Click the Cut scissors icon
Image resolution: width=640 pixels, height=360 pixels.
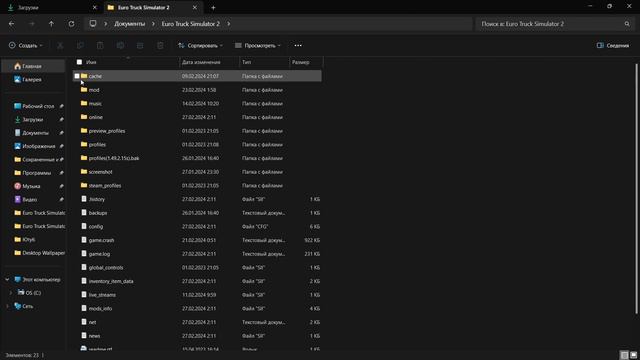pos(60,45)
